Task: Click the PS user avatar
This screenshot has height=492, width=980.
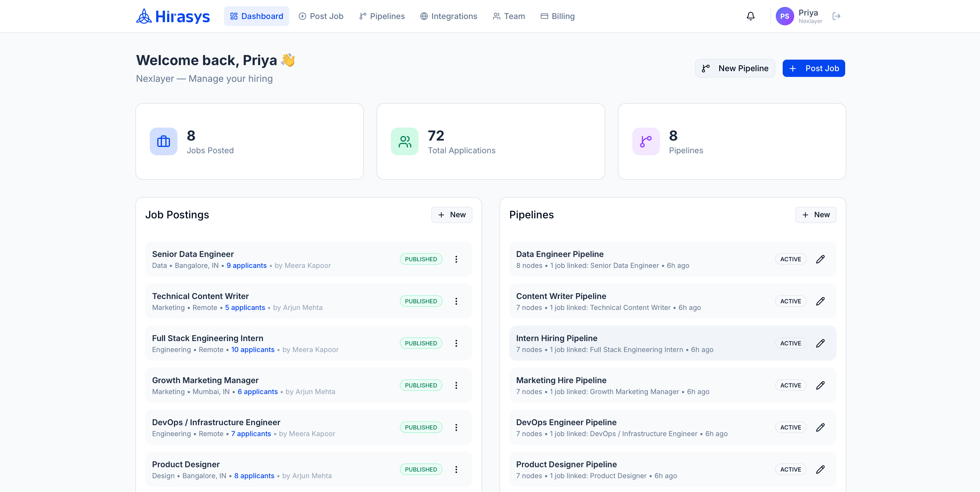Action: click(784, 16)
